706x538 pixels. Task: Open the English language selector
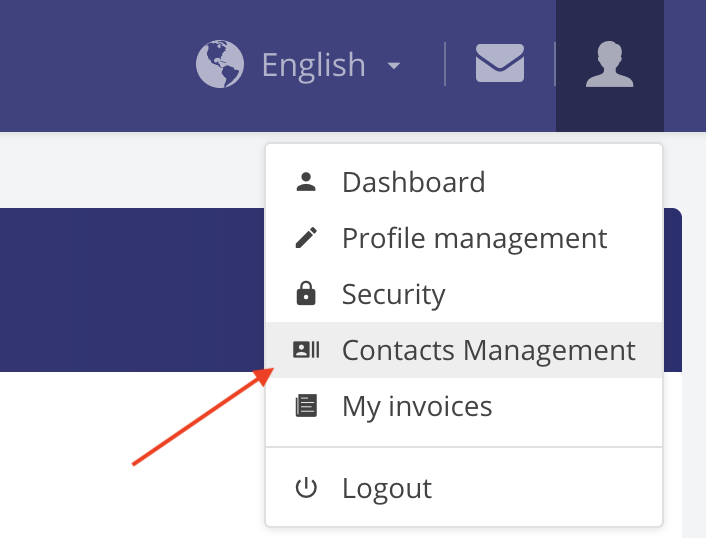pos(298,64)
